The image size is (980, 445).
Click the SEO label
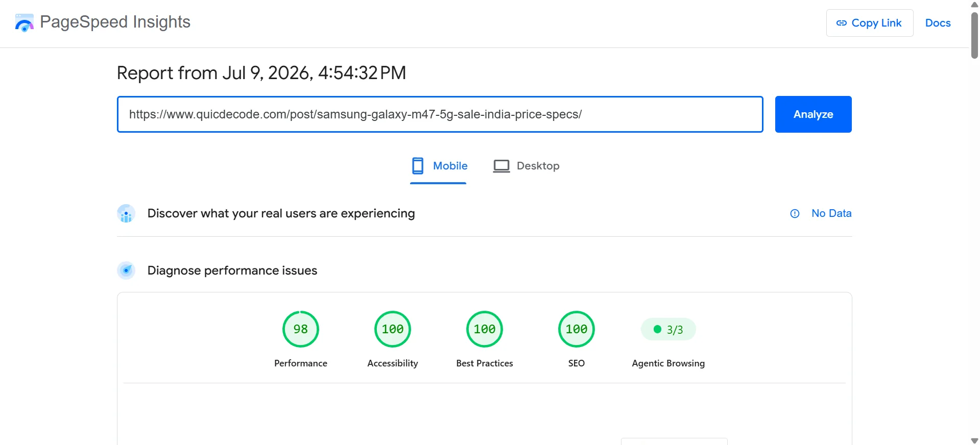(x=577, y=363)
